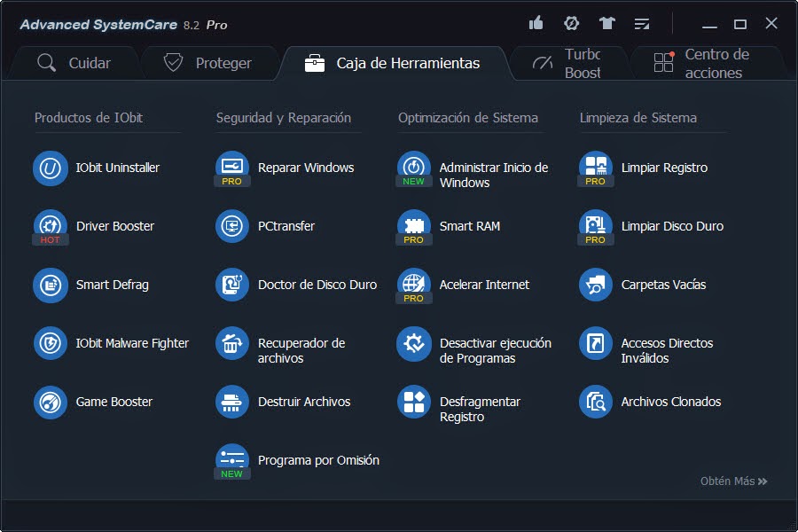
Task: Open the Destruir Archivos shredder icon
Action: (x=232, y=403)
